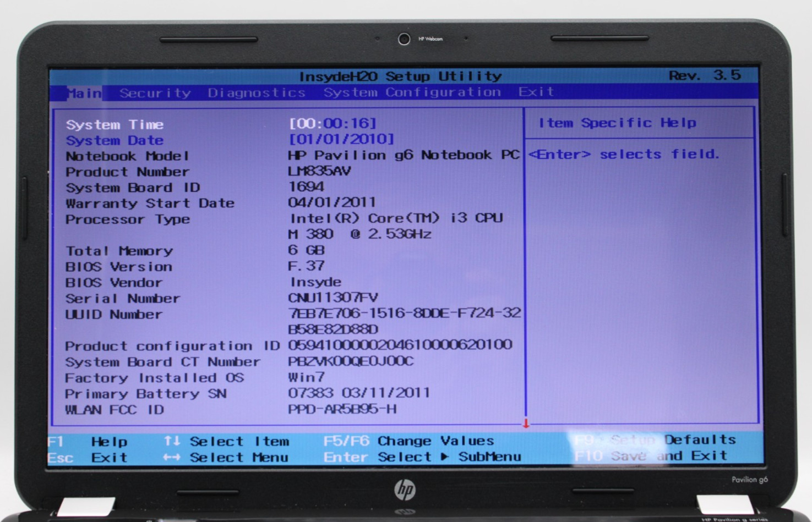Viewport: 812px width, 522px height.
Task: Select the product configuration ID number
Action: click(400, 345)
